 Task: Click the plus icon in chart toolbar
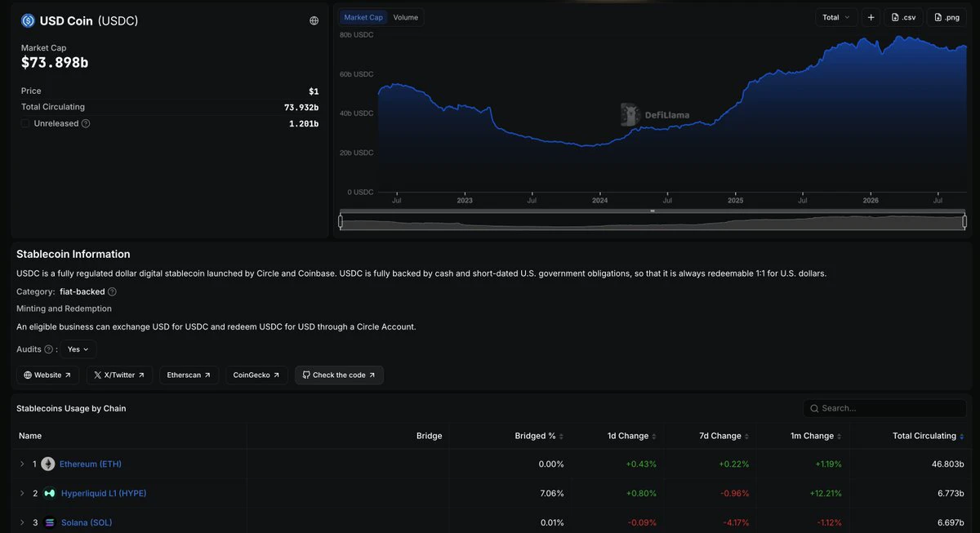[x=871, y=17]
